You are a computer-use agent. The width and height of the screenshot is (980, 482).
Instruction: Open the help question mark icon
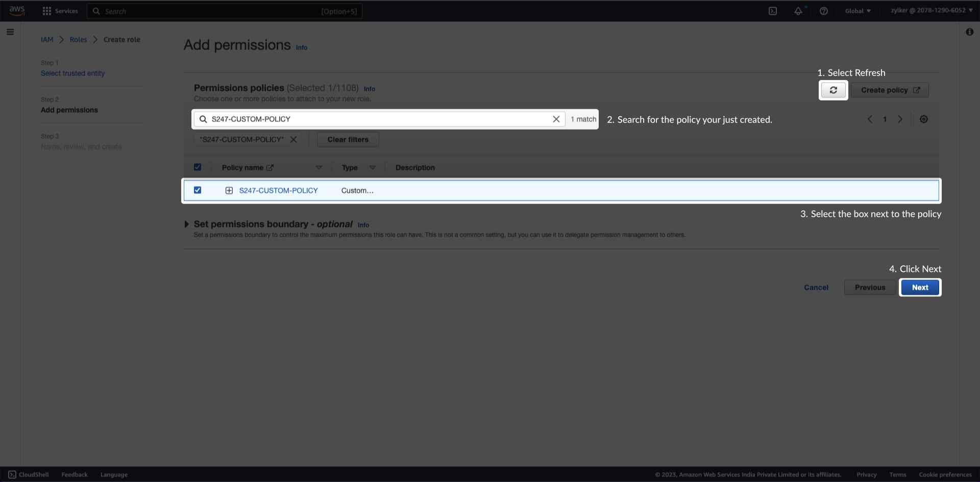(x=824, y=11)
